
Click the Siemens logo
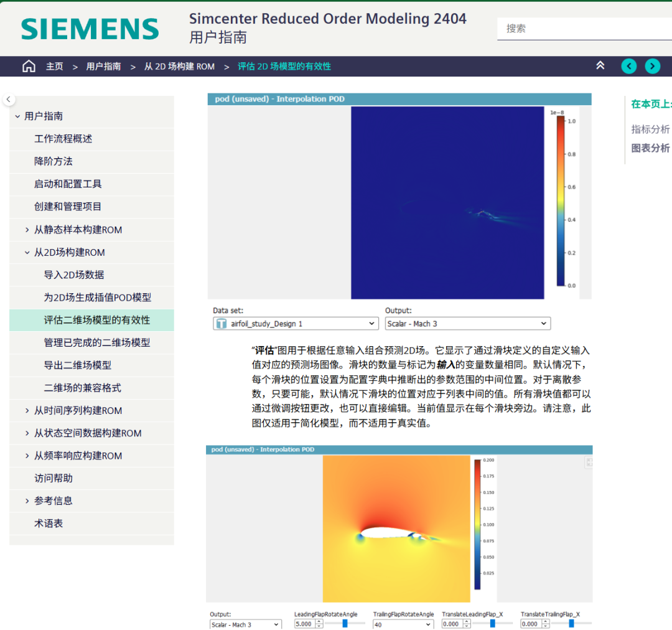click(x=90, y=29)
